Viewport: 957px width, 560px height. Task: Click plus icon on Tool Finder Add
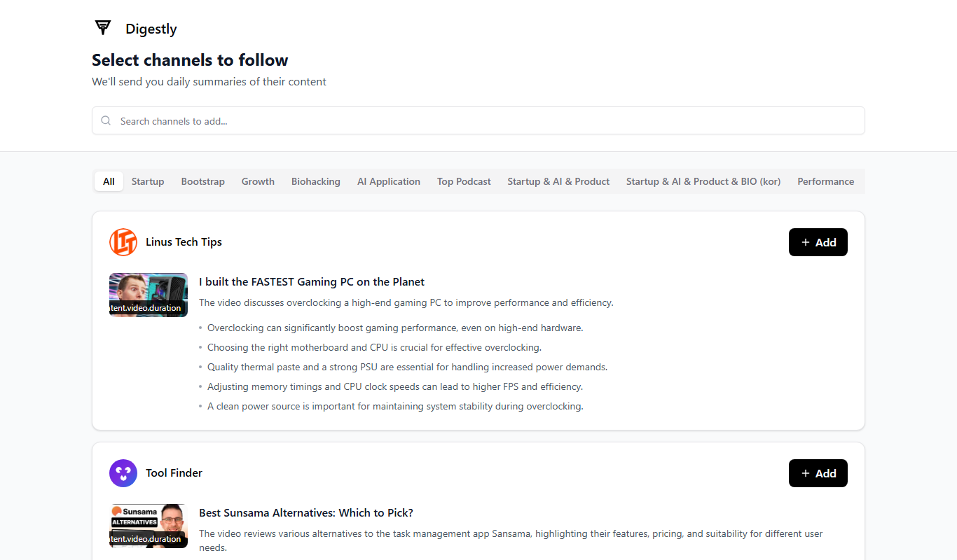pyautogui.click(x=806, y=473)
